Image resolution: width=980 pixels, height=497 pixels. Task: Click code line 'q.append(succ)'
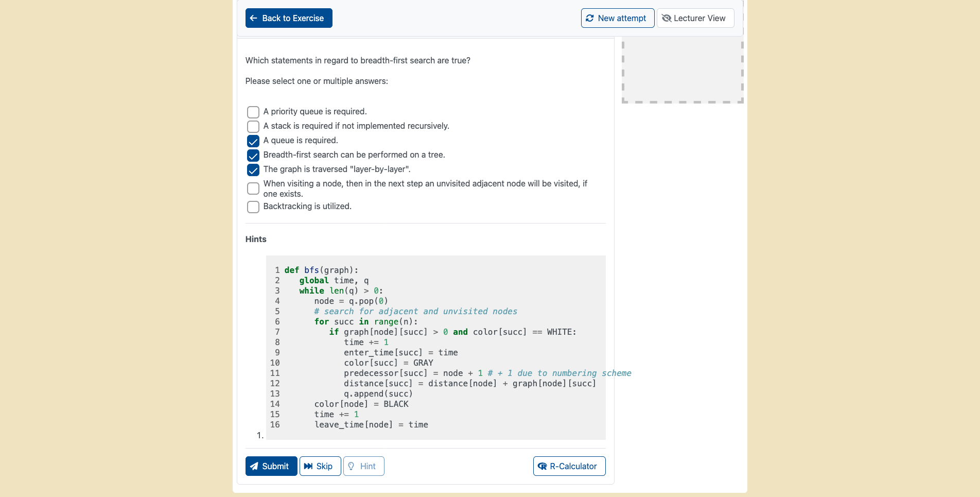[378, 393]
